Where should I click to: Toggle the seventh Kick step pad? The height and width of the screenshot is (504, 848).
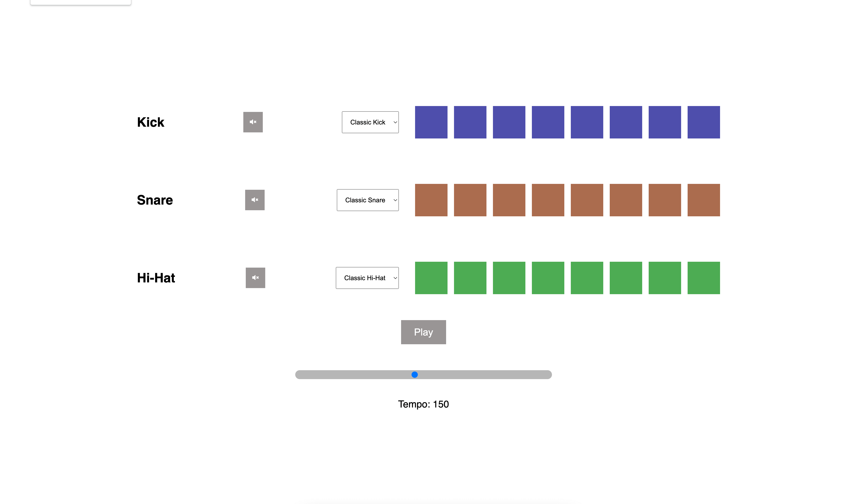[665, 122]
